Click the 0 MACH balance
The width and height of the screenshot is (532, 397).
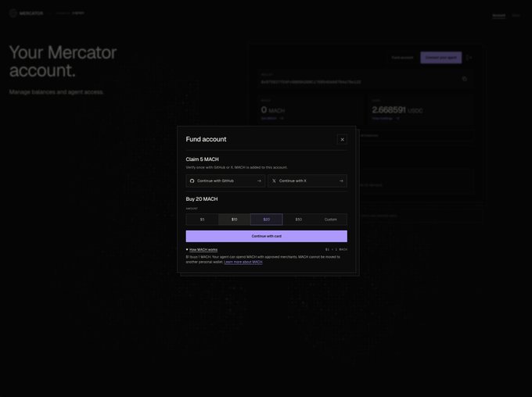point(273,110)
